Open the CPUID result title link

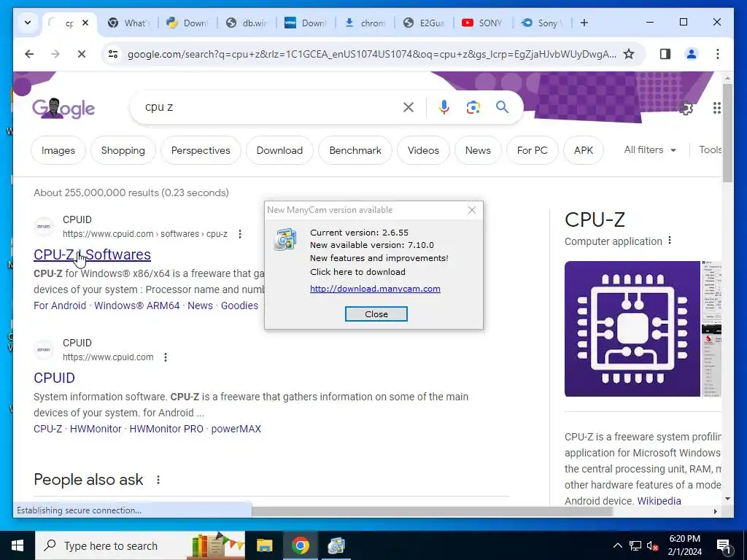point(54,378)
